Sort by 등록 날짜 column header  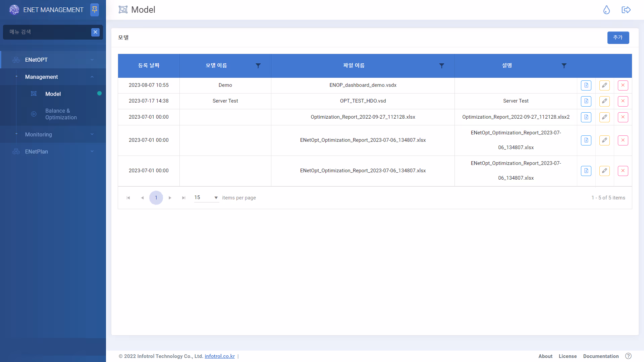(149, 66)
